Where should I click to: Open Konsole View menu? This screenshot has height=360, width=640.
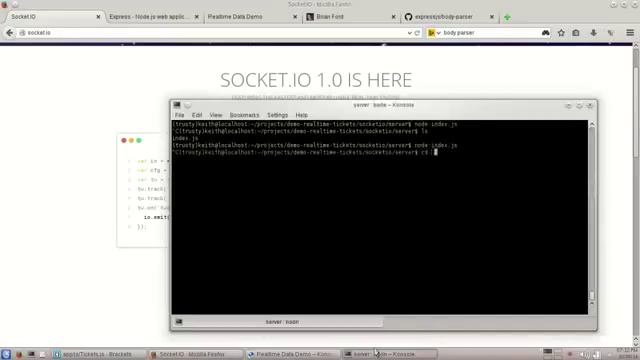coord(216,115)
